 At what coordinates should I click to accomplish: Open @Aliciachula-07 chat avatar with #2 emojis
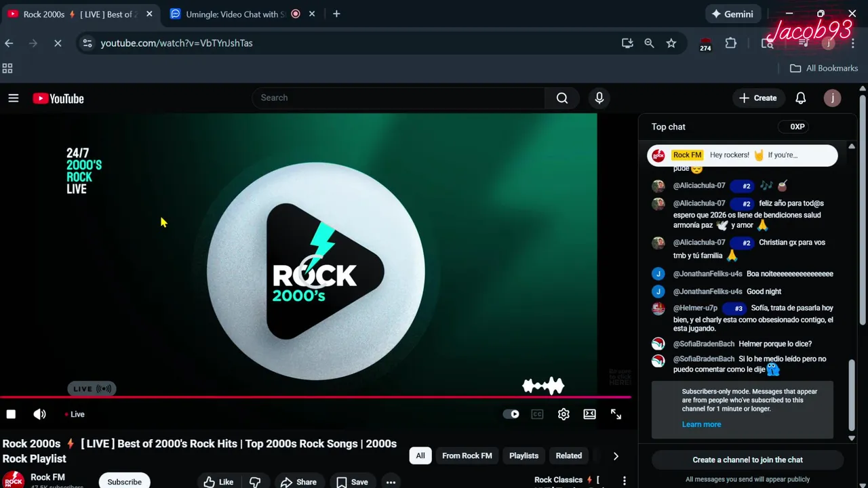(x=658, y=186)
